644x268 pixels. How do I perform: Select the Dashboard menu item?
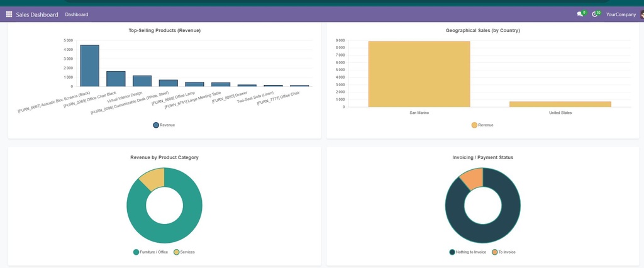(x=76, y=14)
